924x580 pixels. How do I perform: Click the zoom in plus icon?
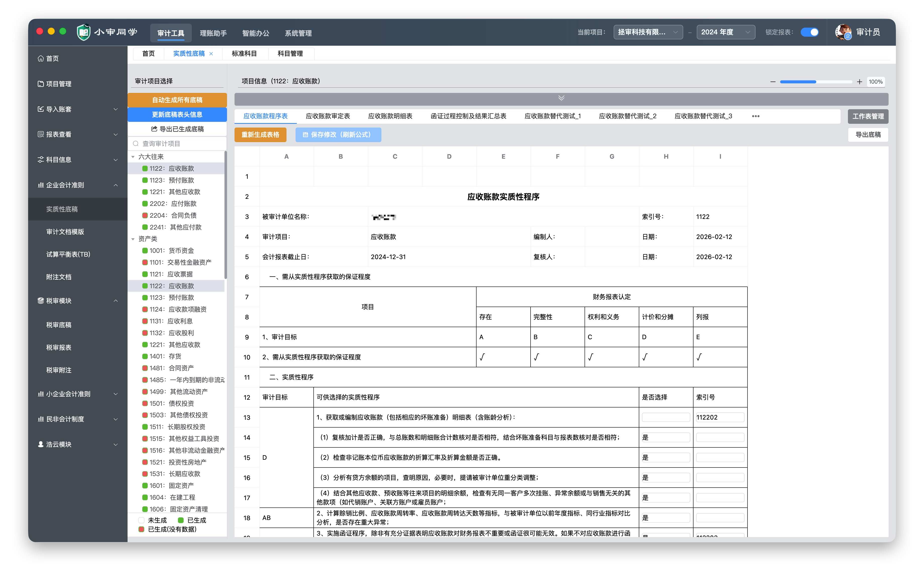click(x=859, y=82)
